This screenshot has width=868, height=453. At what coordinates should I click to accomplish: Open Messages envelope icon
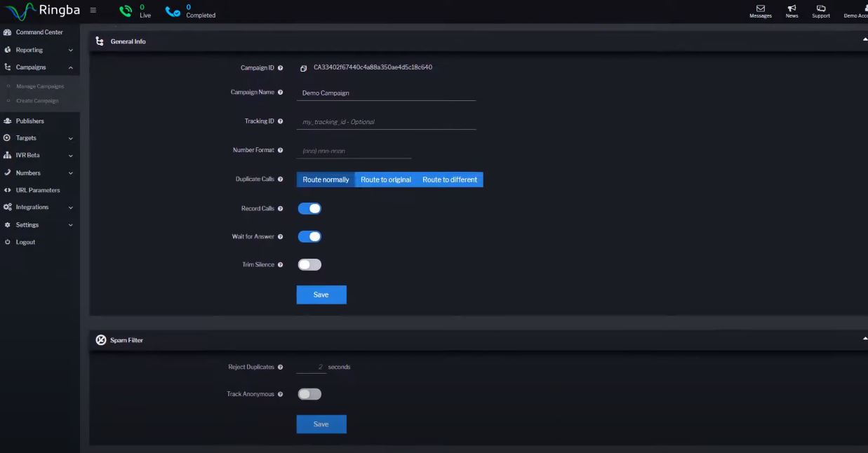tap(761, 8)
